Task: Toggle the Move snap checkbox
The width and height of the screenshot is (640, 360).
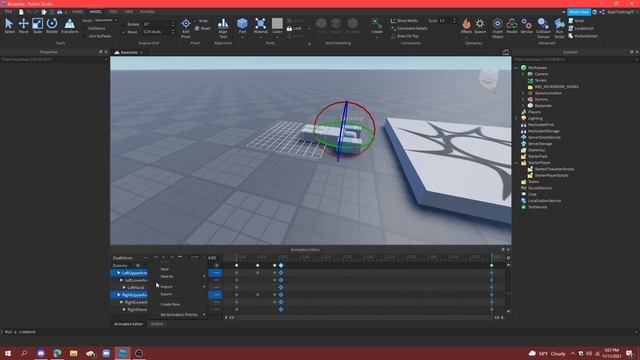Action: coord(124,32)
